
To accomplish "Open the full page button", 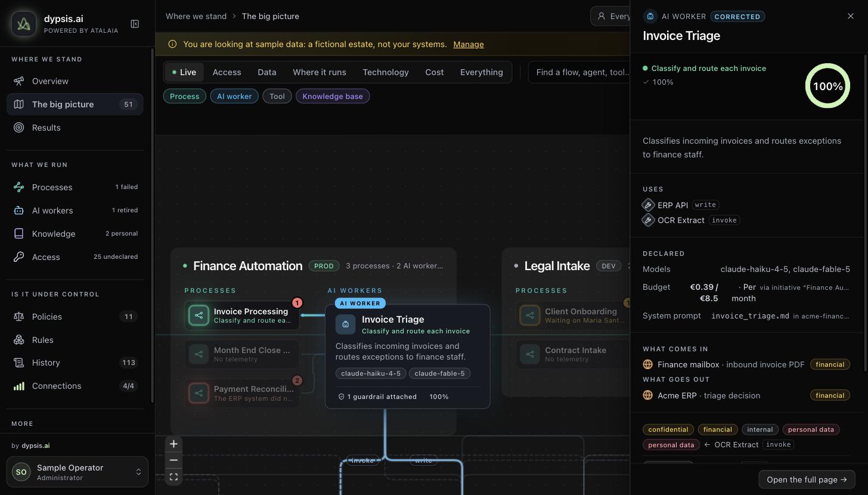I will click(807, 479).
